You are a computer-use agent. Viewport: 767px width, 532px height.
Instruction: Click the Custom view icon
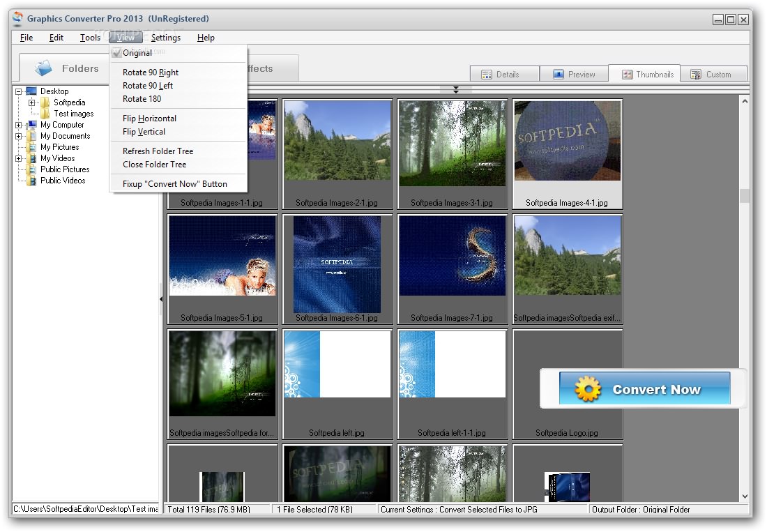(x=695, y=75)
